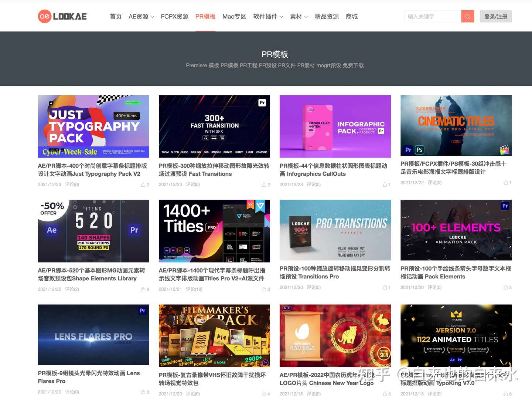Open title link Titles Pro V2+AI源文件
Image resolution: width=532 pixels, height=396 pixels.
(x=212, y=274)
